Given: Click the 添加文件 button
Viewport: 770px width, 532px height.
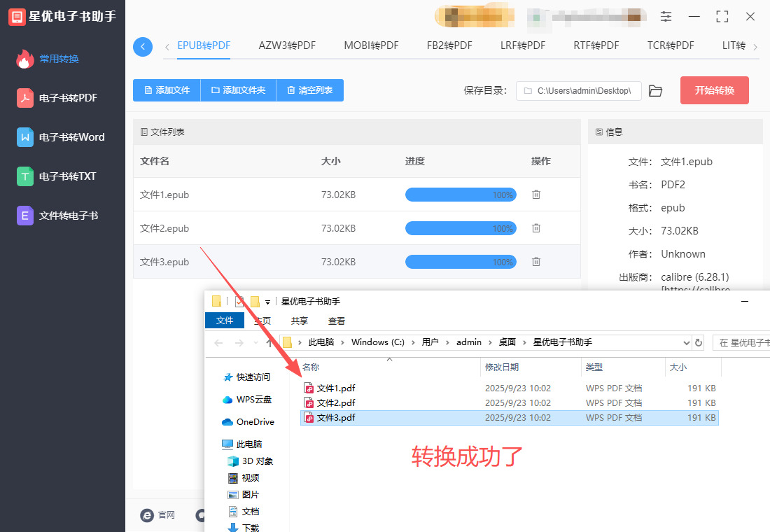Looking at the screenshot, I should [167, 90].
